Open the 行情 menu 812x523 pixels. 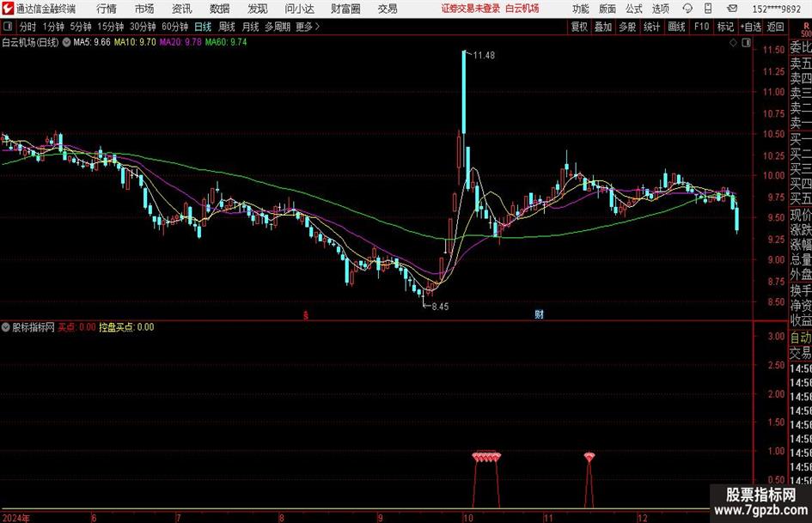point(107,9)
